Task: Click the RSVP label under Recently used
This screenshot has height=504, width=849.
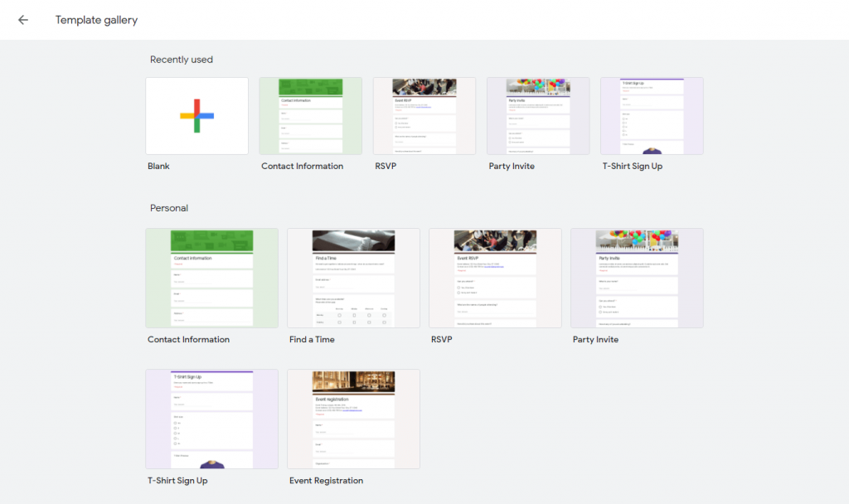Action: pos(384,166)
